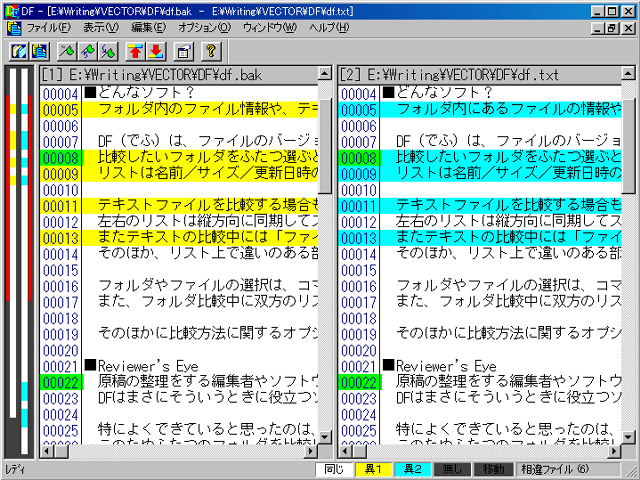Select yellow line 00005 in the left pane
This screenshot has width=640, height=480.
coord(179,110)
